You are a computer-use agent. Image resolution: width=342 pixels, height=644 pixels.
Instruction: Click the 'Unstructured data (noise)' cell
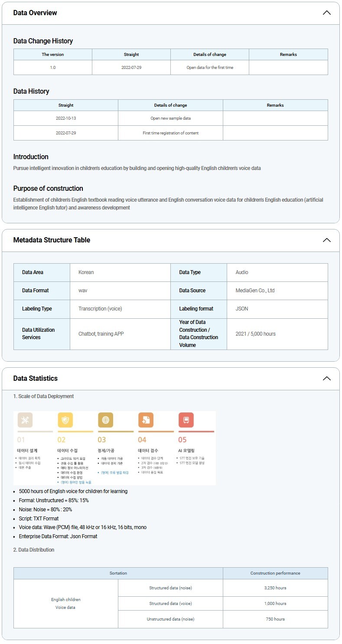(170, 619)
